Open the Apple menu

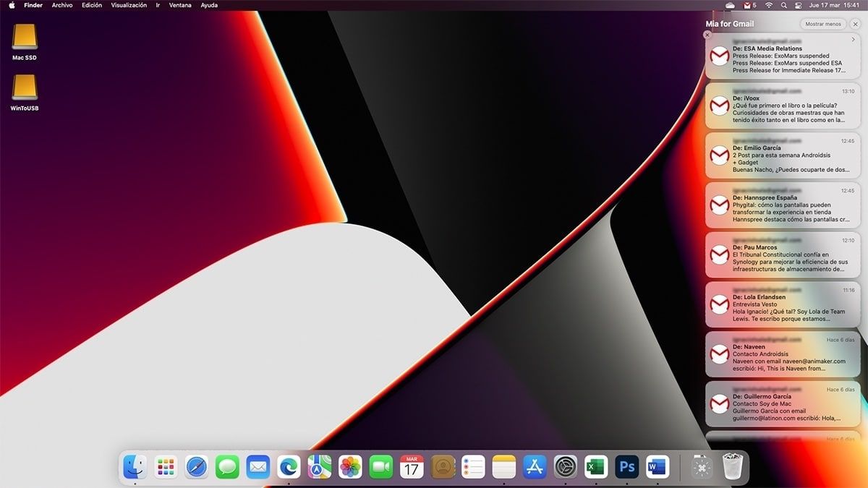(x=10, y=5)
